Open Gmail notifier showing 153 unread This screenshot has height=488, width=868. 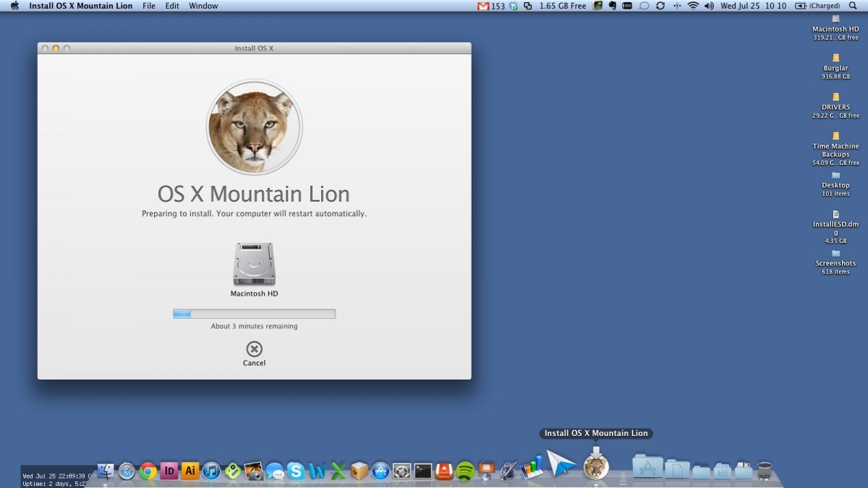point(490,6)
